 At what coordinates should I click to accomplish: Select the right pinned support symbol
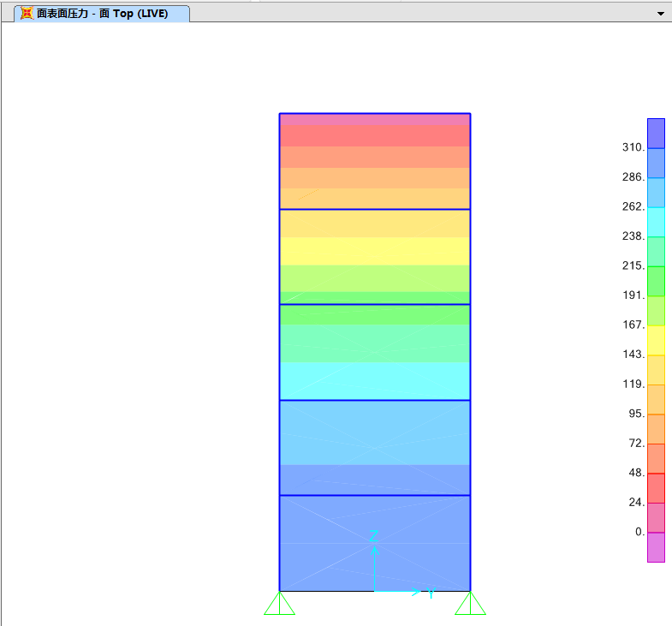pos(470,604)
